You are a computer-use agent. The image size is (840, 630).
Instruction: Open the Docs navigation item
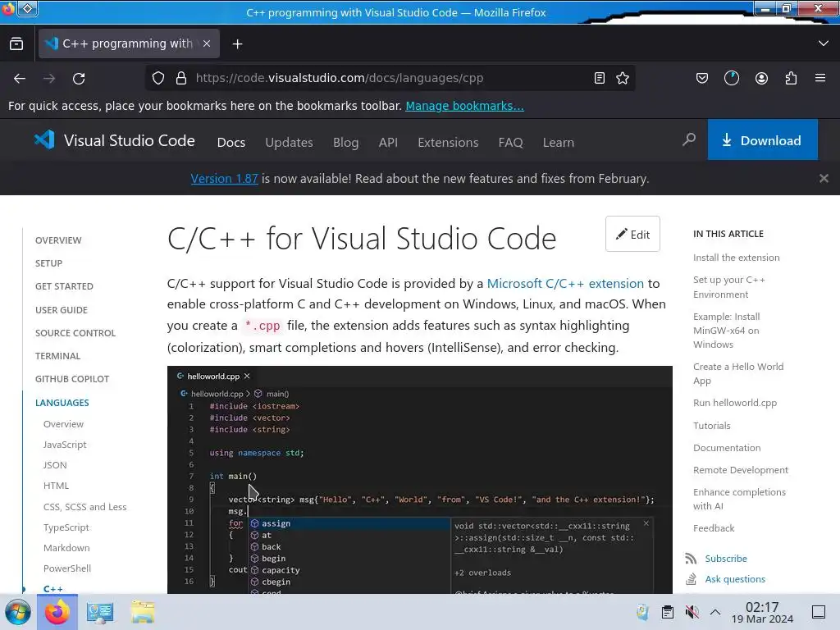[x=231, y=143]
